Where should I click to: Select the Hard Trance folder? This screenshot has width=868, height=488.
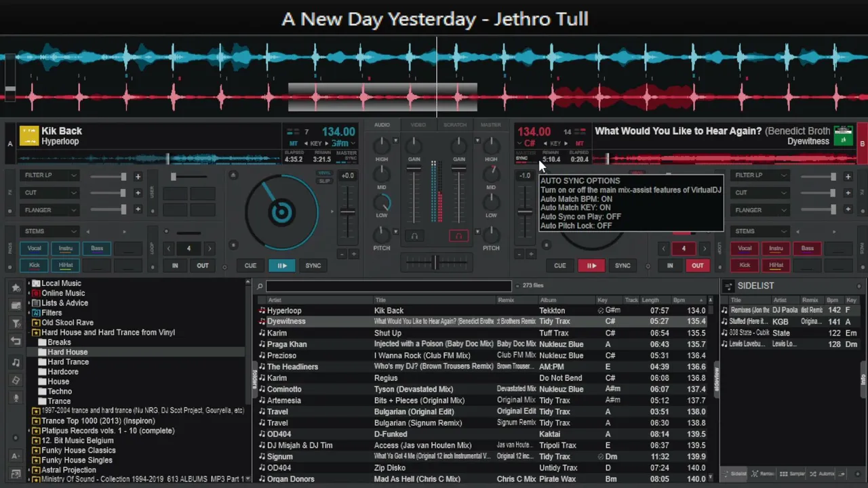pos(68,362)
